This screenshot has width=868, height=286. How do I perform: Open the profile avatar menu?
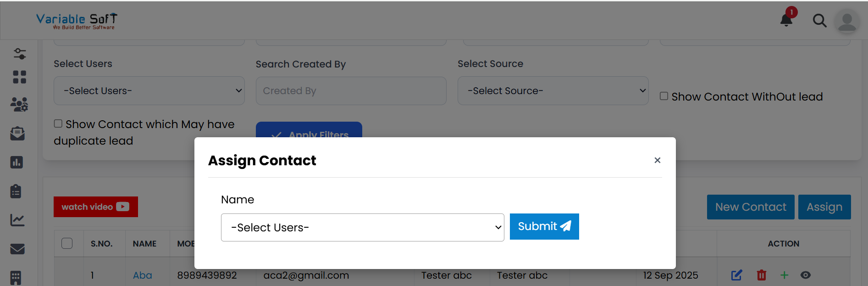point(847,21)
